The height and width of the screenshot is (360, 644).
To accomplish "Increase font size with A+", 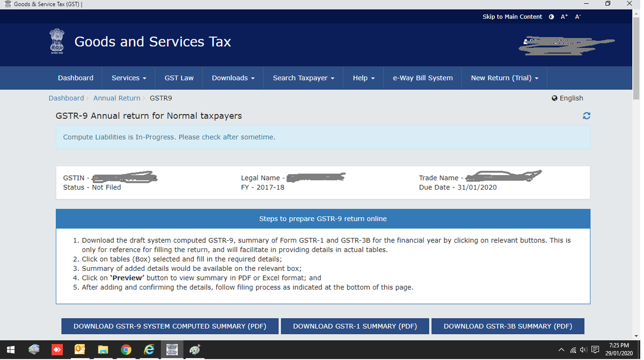I will (564, 17).
